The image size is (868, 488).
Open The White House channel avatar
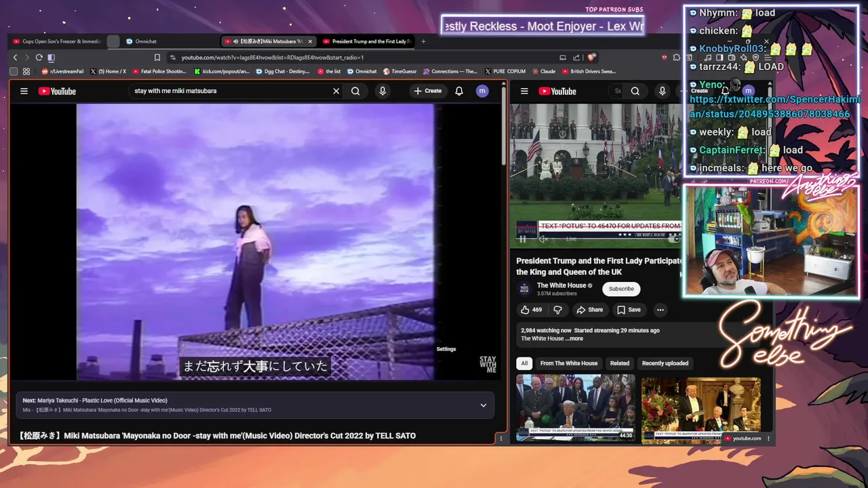524,289
